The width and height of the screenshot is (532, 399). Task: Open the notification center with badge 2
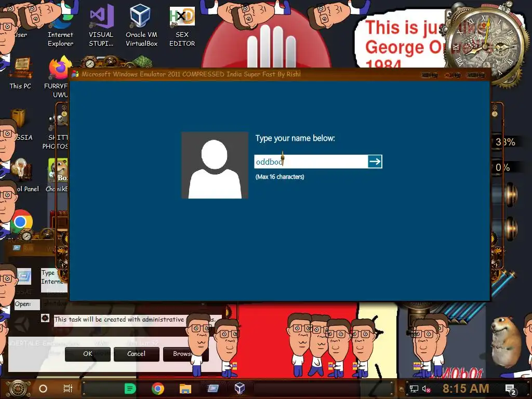pos(511,390)
